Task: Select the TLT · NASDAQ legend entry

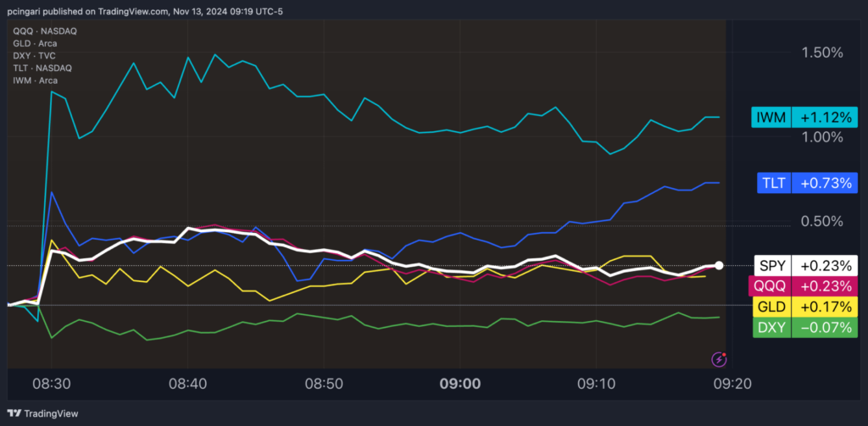Action: (x=43, y=68)
